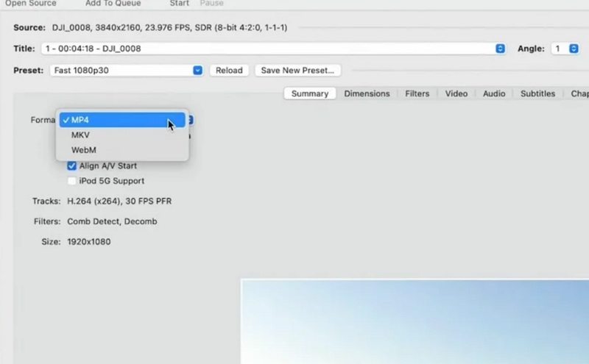Open Source toolbar button
589x364 pixels.
pyautogui.click(x=31, y=4)
